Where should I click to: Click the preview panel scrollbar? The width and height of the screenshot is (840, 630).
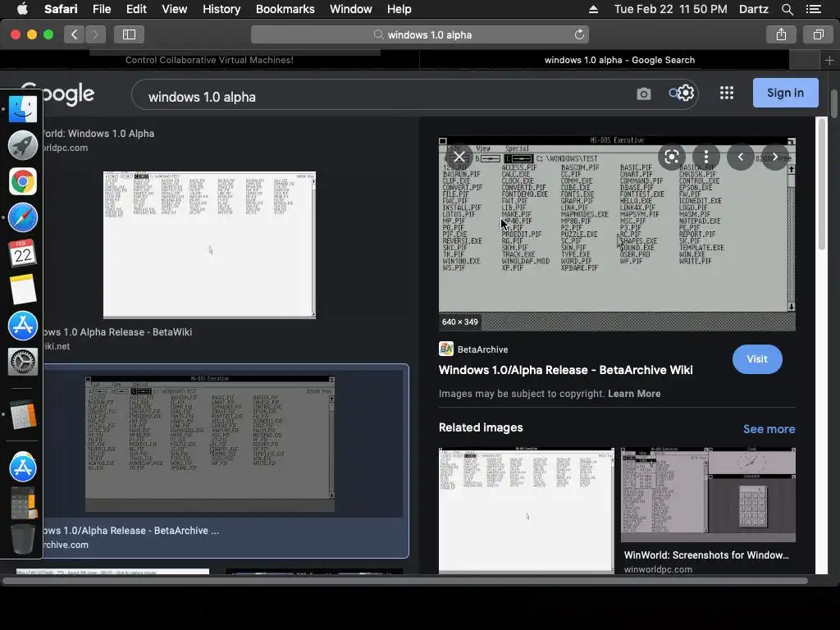(x=822, y=184)
